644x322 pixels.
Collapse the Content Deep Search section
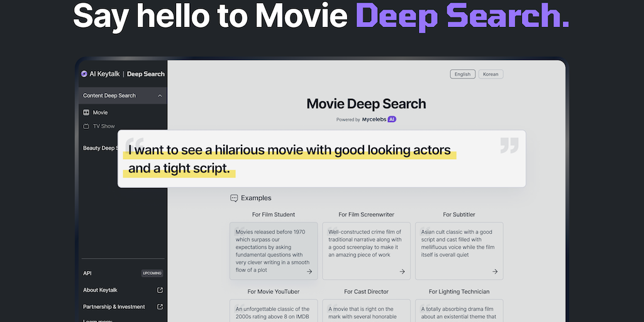[160, 96]
